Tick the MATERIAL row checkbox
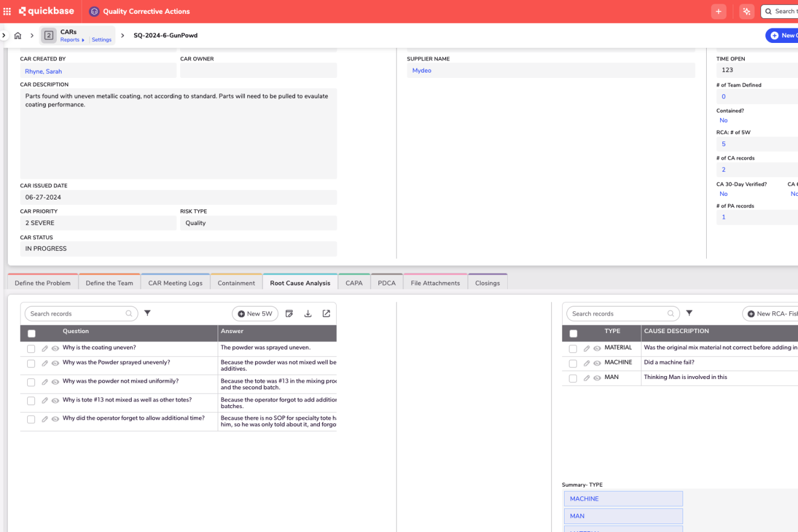Screen dimensions: 798x532 573,349
